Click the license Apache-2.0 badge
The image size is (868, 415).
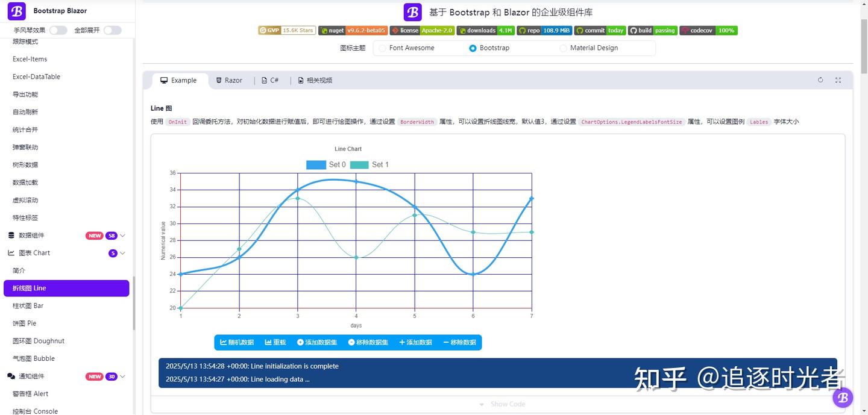coord(422,30)
